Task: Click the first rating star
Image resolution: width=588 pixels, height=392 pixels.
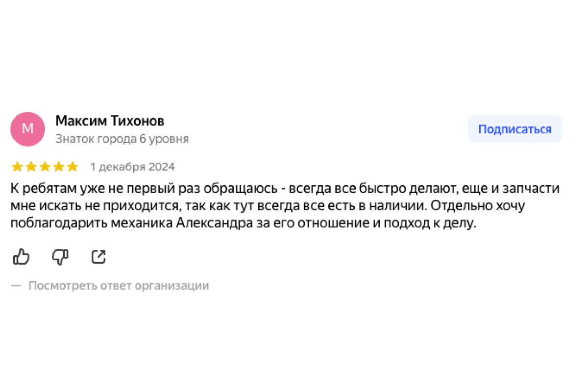Action: 17,167
